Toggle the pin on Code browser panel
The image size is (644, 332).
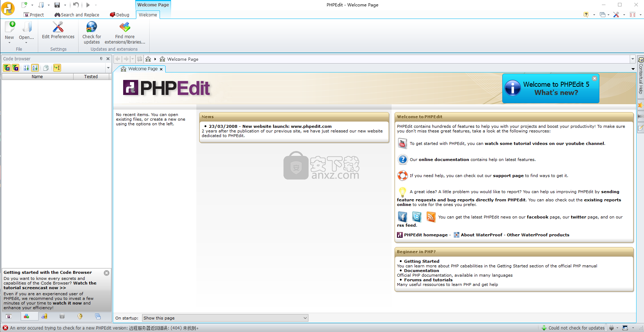tap(101, 59)
